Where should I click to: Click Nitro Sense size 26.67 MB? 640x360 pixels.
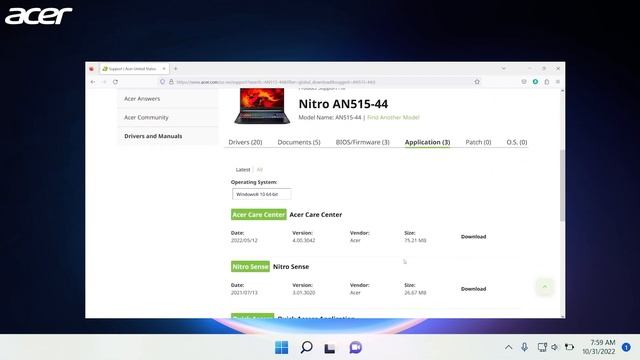[x=415, y=293]
